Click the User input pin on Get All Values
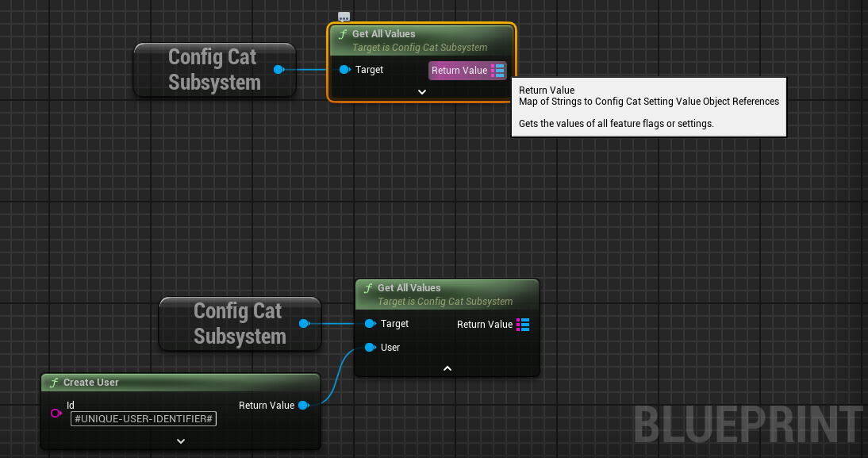 click(370, 347)
